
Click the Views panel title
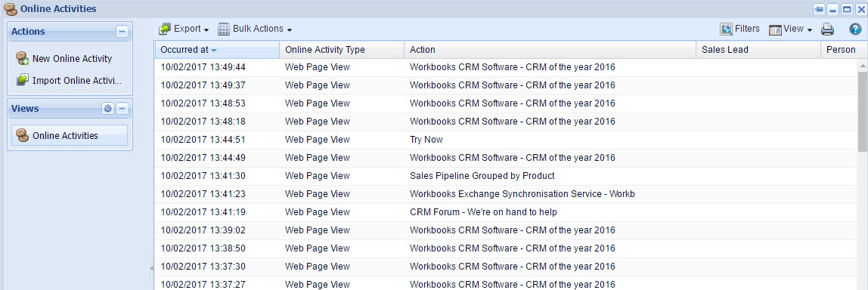25,109
